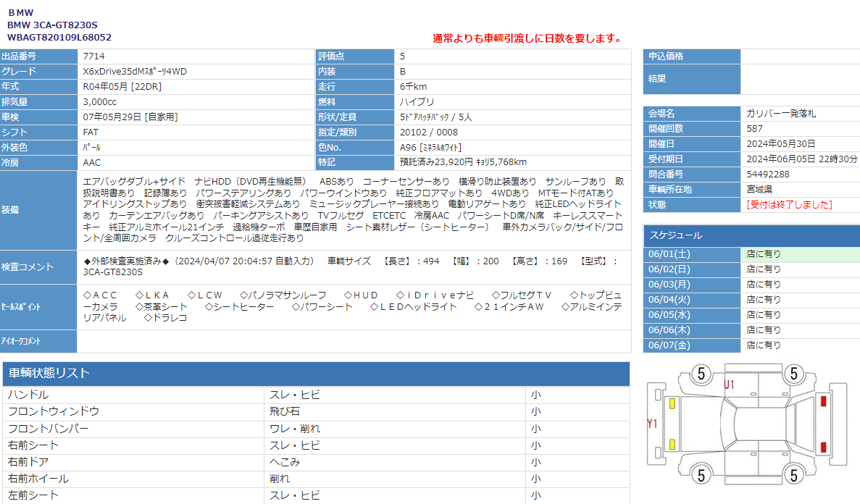Select the 出品番号 value 7714
The image size is (860, 504).
pos(93,56)
